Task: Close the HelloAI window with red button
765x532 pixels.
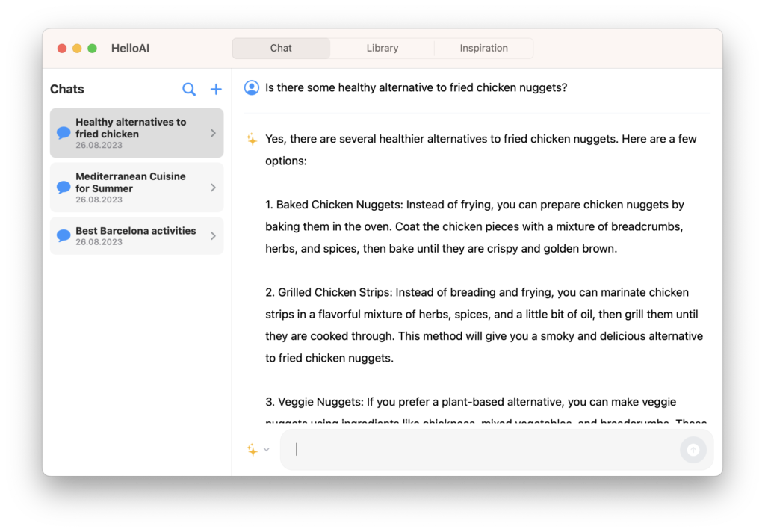Action: coord(62,49)
